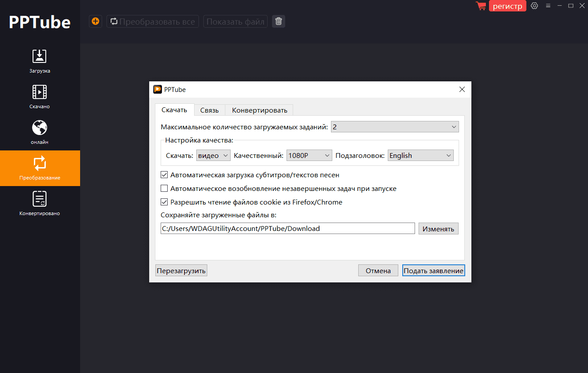Viewport: 588px width, 373px height.
Task: Click the download save path field
Action: tap(287, 228)
